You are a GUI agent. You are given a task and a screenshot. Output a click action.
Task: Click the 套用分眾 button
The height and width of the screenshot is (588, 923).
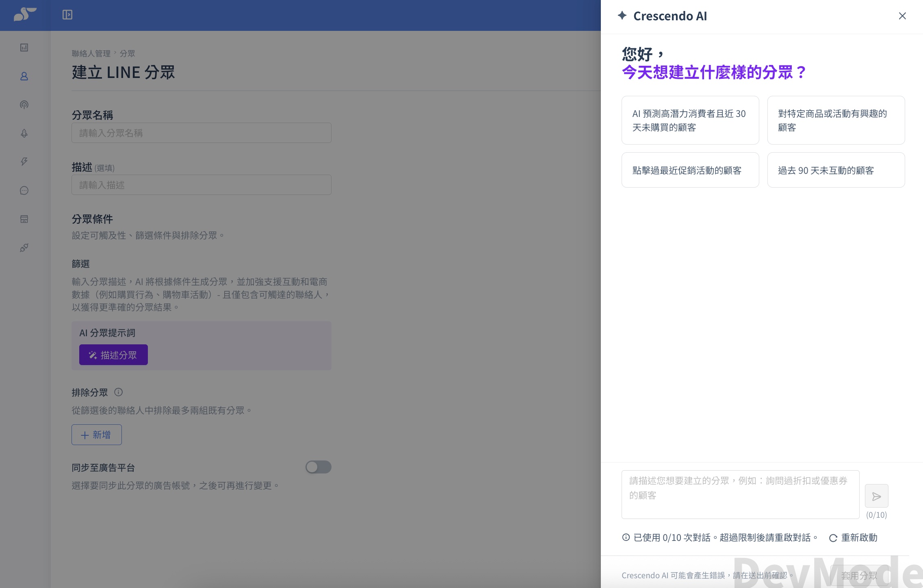(859, 575)
